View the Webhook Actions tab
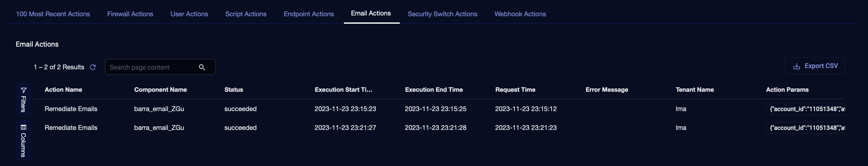 tap(520, 14)
